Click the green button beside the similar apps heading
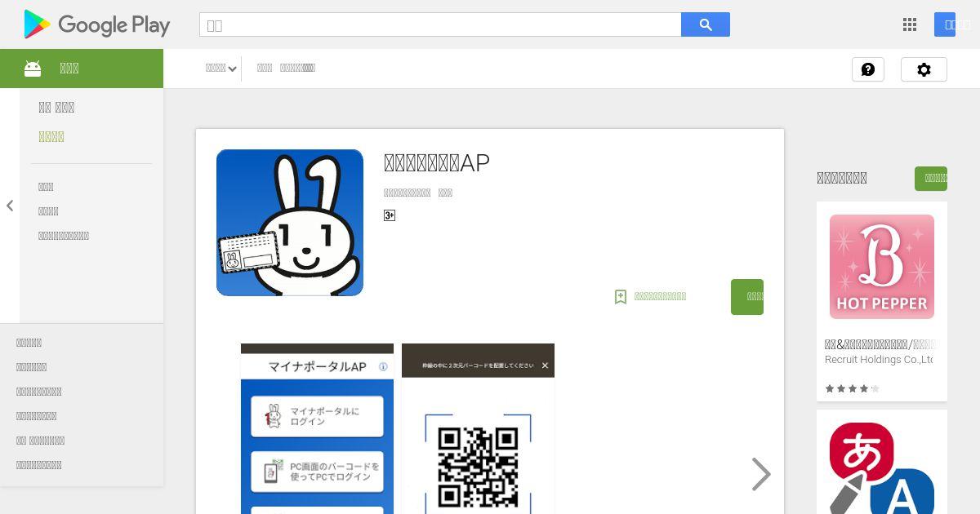 (931, 178)
